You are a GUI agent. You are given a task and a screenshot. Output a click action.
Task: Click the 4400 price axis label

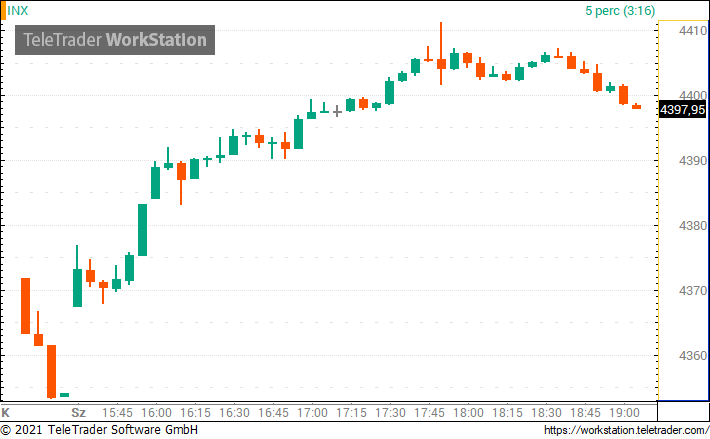click(693, 95)
